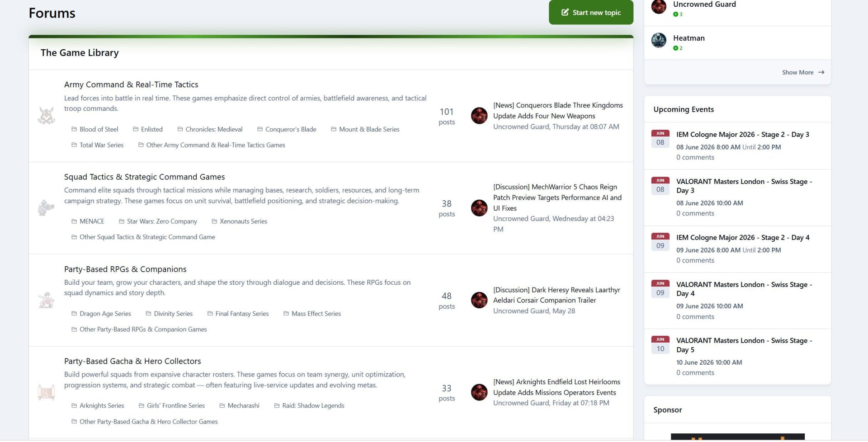This screenshot has height=442, width=868.
Task: Open Dark Heresy Laarthyr Aeldari Corsair post
Action: (x=557, y=295)
